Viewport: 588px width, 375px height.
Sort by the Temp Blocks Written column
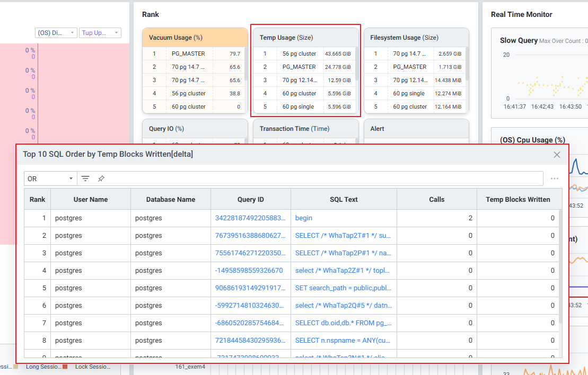click(517, 200)
